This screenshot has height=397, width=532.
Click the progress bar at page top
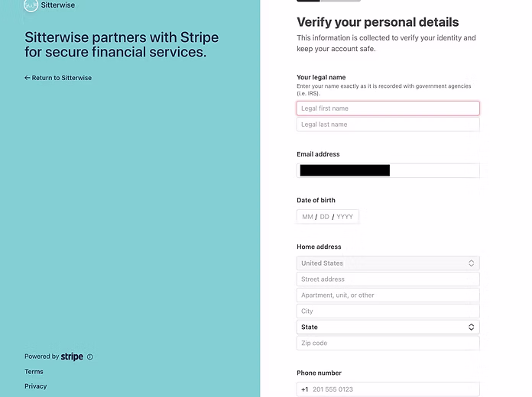click(x=329, y=1)
